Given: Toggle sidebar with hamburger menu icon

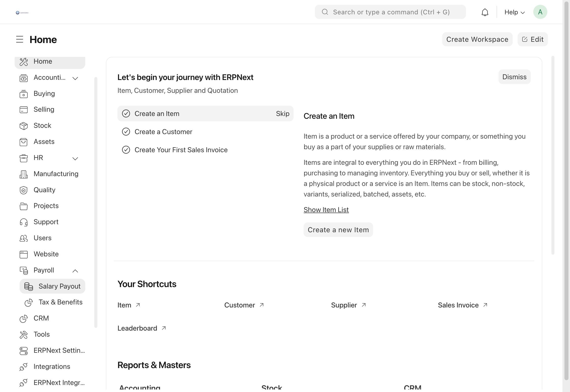Looking at the screenshot, I should pos(20,39).
